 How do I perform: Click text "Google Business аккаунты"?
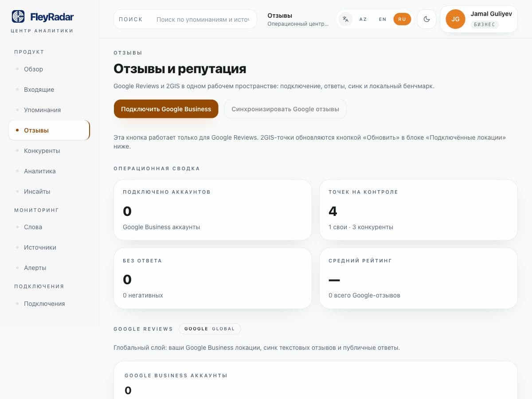161,227
